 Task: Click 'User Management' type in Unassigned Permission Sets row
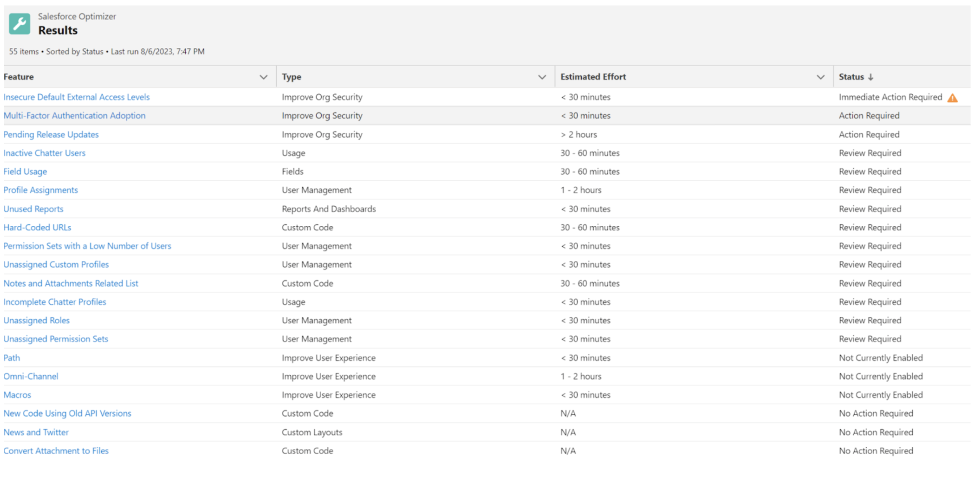click(317, 339)
